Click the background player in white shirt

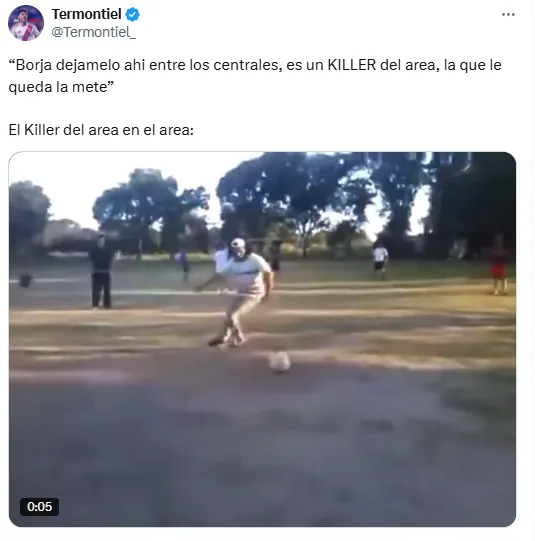click(380, 260)
